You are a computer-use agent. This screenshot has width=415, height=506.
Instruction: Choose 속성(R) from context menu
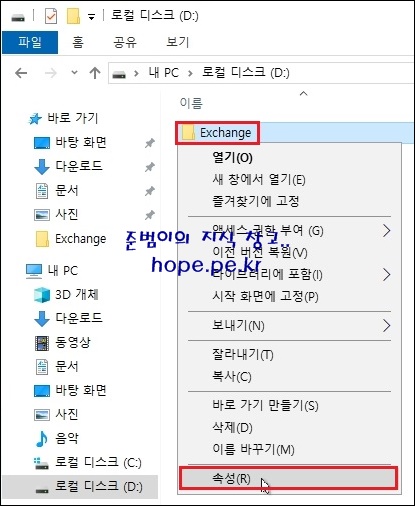(289, 479)
